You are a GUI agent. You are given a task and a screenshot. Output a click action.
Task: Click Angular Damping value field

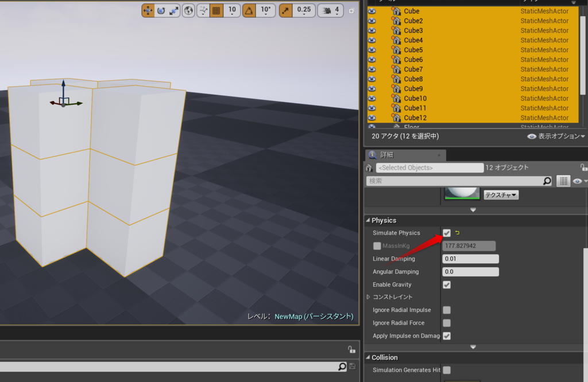click(x=471, y=272)
